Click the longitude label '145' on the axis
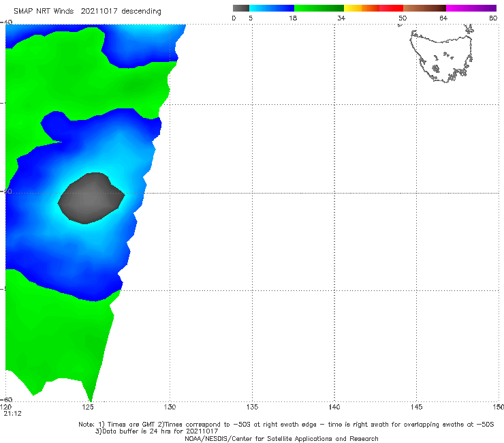Viewport: 504px width, 443px height. 417,407
